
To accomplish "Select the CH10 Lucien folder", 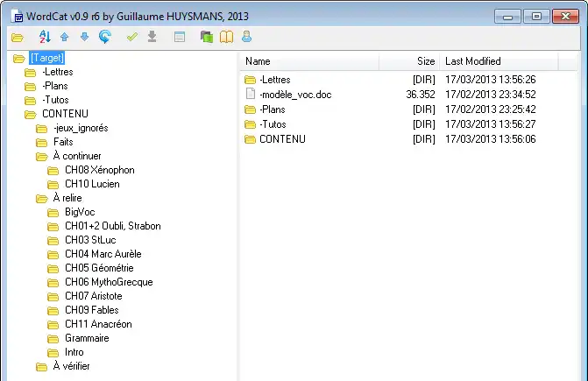I will (92, 184).
